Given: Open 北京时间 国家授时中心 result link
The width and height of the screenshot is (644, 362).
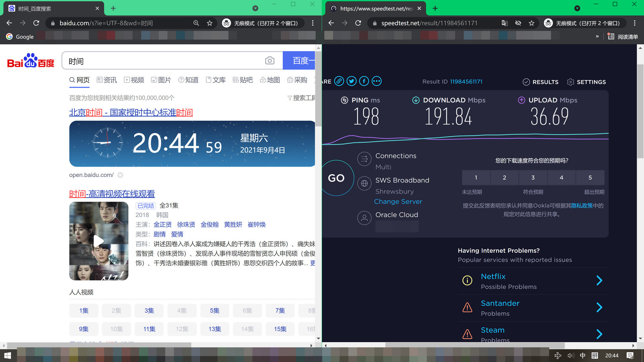Looking at the screenshot, I should [131, 112].
